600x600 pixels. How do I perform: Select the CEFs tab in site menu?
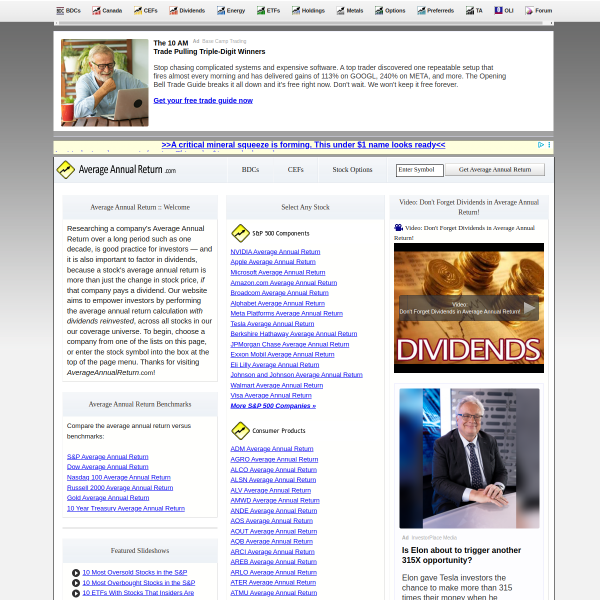pos(295,170)
